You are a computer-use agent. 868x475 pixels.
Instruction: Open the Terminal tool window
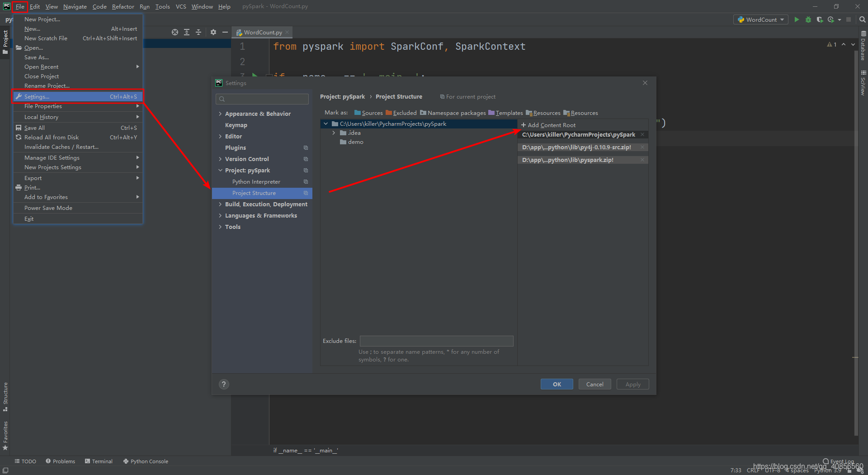(x=99, y=461)
